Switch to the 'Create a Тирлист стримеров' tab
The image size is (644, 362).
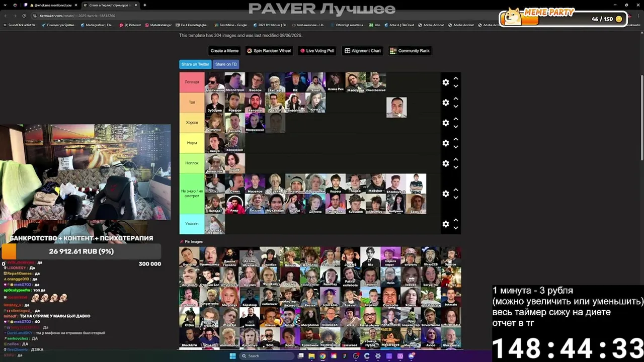(110, 5)
